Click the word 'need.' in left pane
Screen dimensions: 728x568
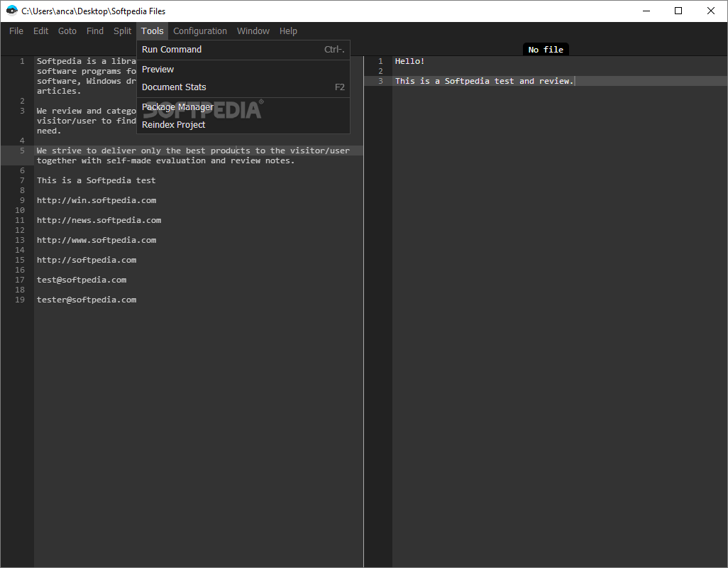[49, 131]
